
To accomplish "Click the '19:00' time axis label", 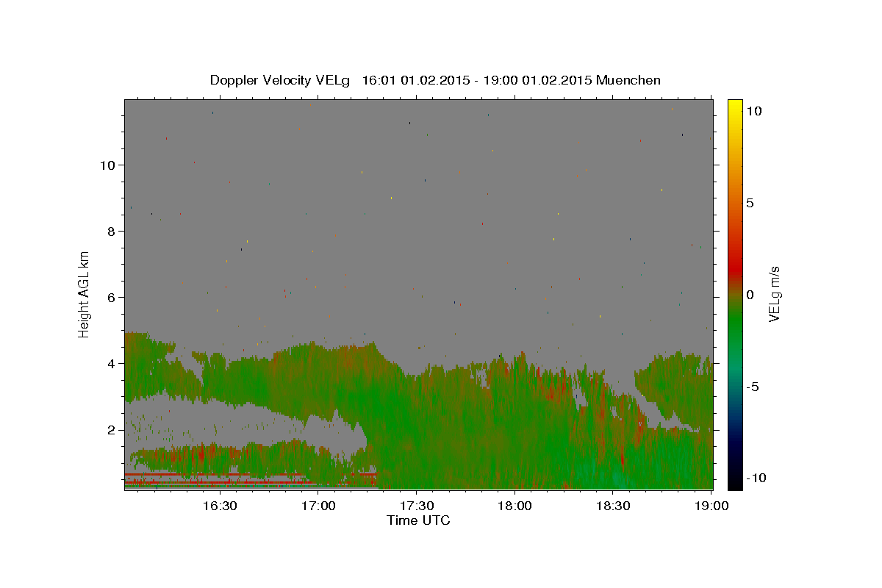I will point(712,506).
